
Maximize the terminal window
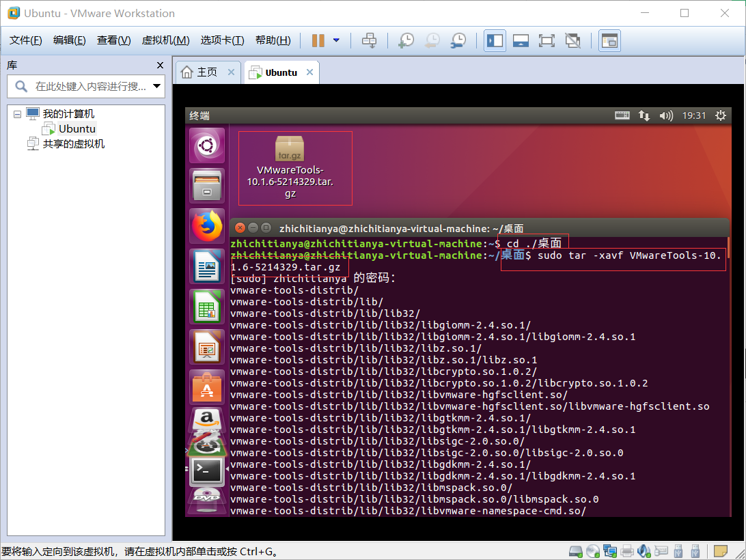click(266, 228)
